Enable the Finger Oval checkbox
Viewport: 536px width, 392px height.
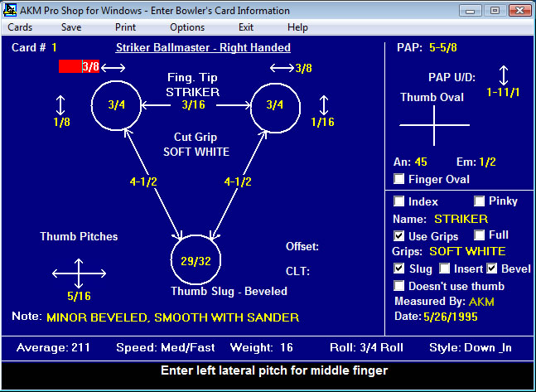point(400,179)
